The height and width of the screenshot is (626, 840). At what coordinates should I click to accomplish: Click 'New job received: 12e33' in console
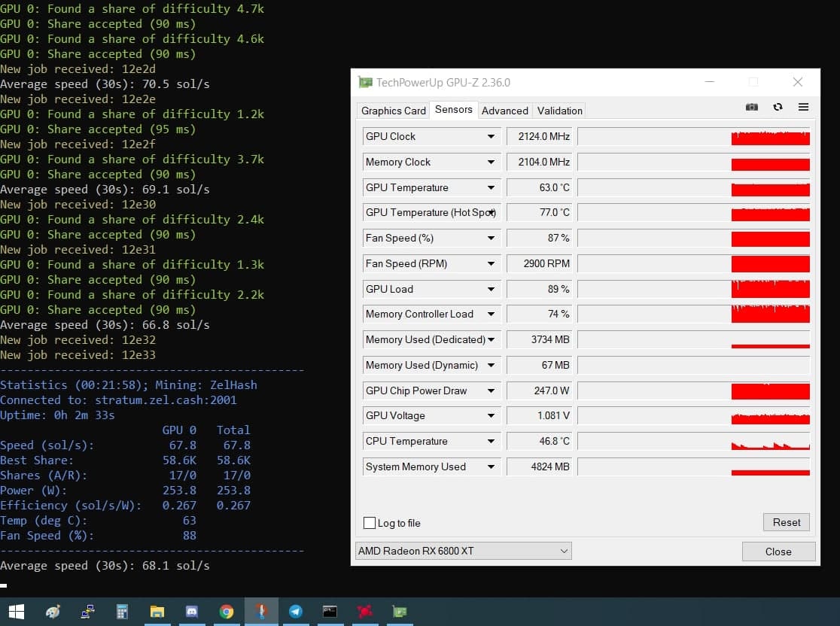(x=78, y=355)
